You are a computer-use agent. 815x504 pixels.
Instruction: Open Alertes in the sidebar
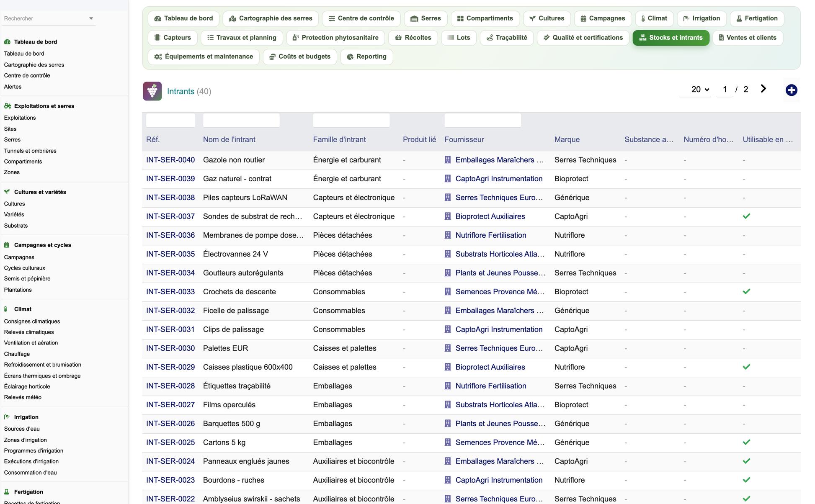[13, 87]
